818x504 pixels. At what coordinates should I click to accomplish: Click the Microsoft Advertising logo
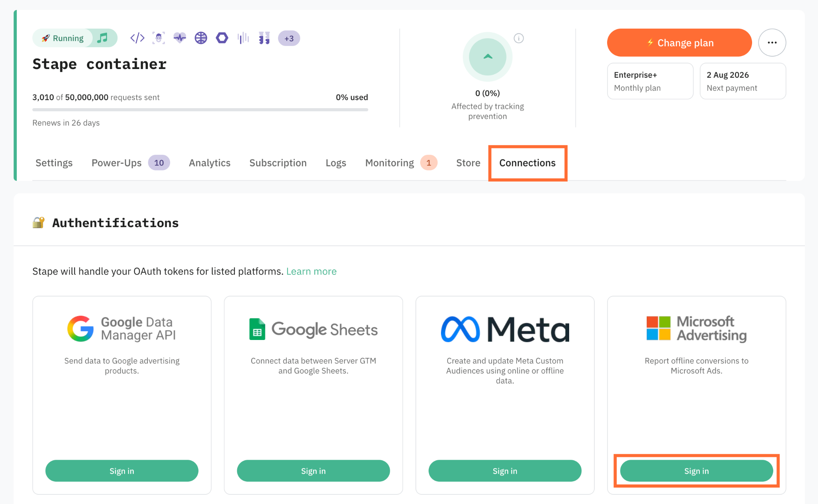click(x=697, y=328)
